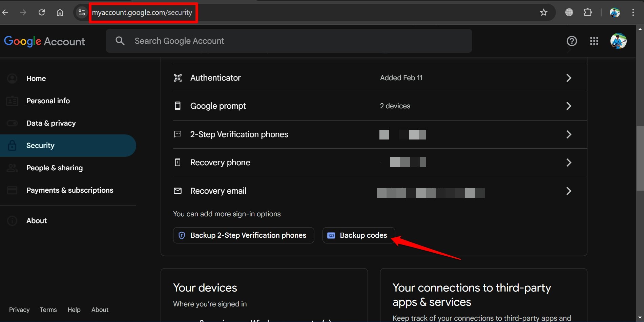Click the Security padlock sidebar icon
The width and height of the screenshot is (644, 322).
[12, 145]
